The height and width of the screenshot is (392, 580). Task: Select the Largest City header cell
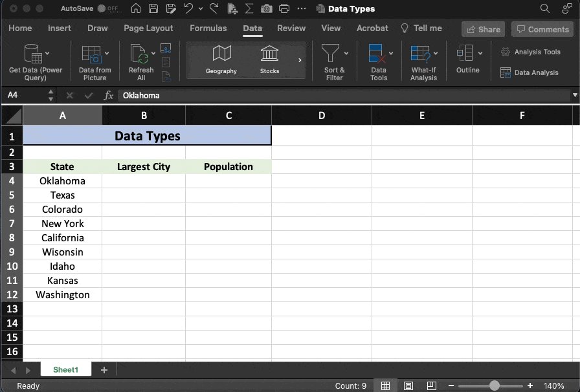pyautogui.click(x=144, y=166)
